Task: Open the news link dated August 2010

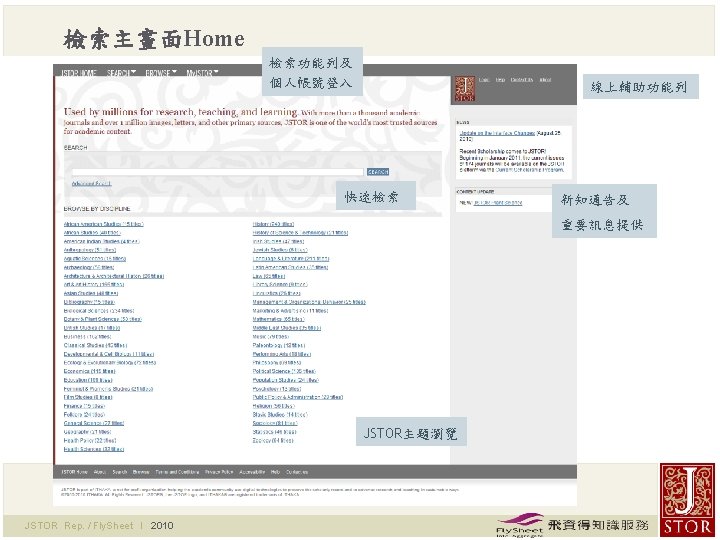Action: pos(497,133)
